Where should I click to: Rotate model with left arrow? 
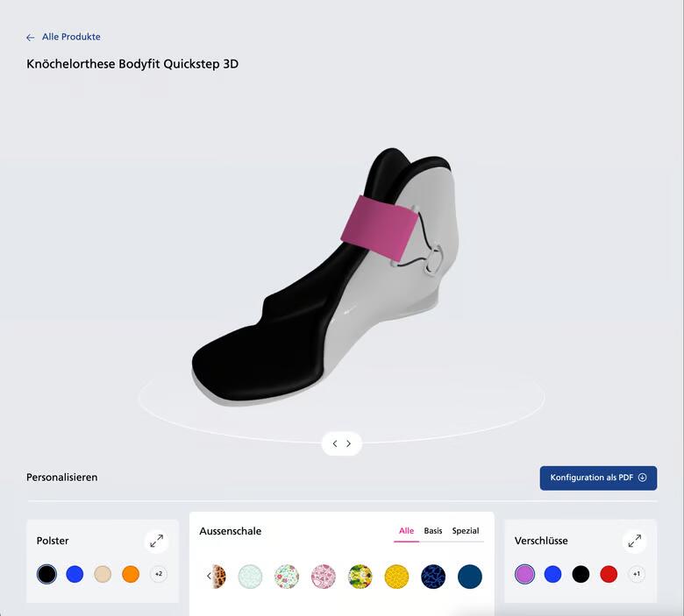[x=334, y=443]
